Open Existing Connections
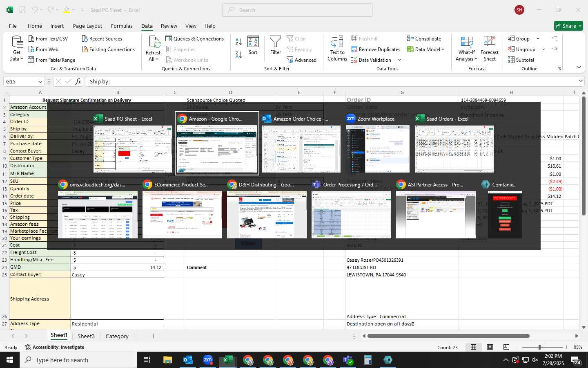 pyautogui.click(x=108, y=49)
